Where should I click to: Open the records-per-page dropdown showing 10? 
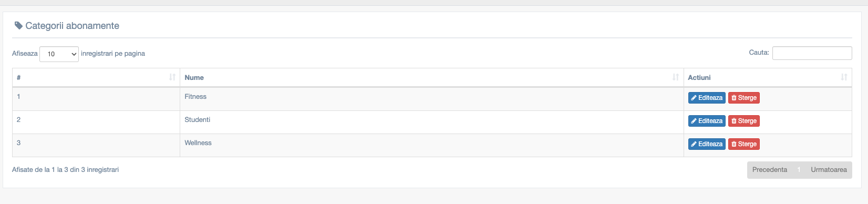point(59,54)
